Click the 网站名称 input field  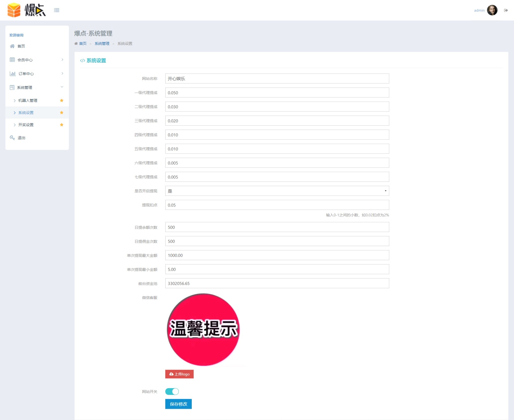(277, 79)
